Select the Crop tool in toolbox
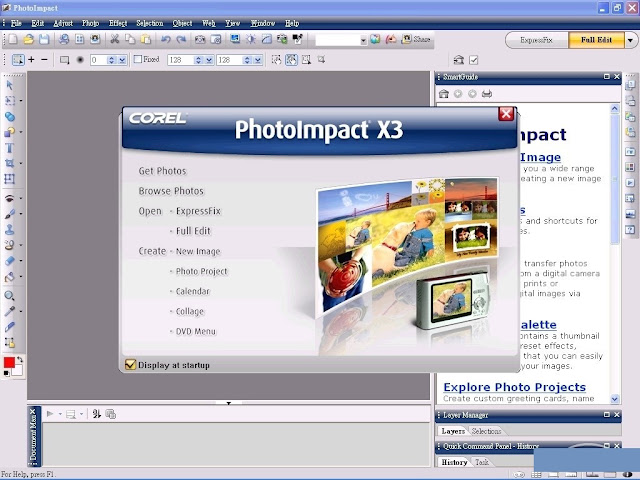Viewport: 640px width, 480px height. tap(9, 163)
